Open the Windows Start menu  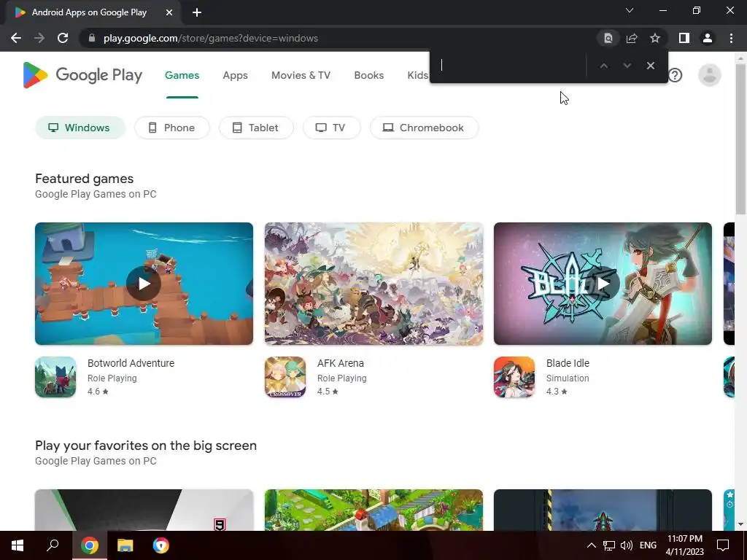click(x=18, y=545)
